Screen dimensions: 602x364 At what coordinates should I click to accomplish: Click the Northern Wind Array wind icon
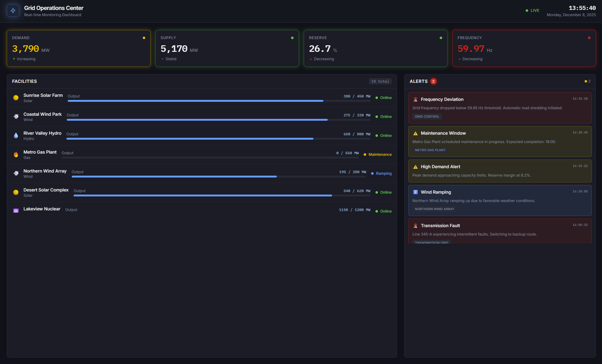pyautogui.click(x=16, y=173)
